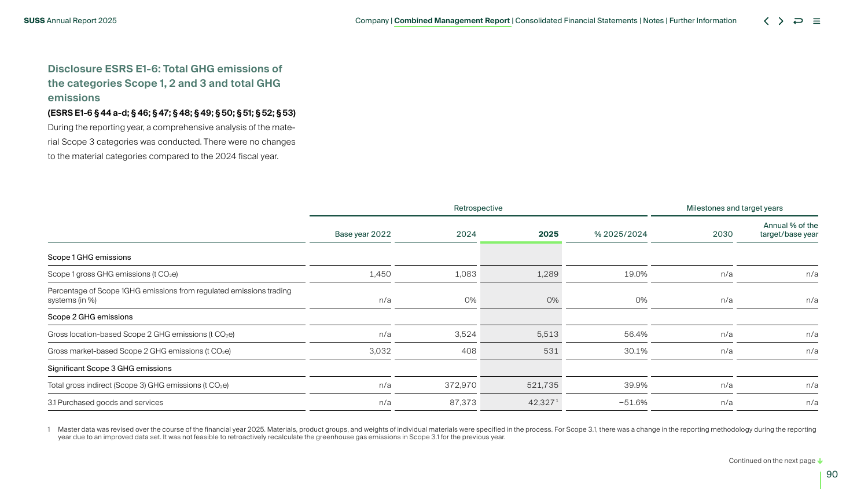
Task: Open the Notes section
Action: click(x=653, y=21)
